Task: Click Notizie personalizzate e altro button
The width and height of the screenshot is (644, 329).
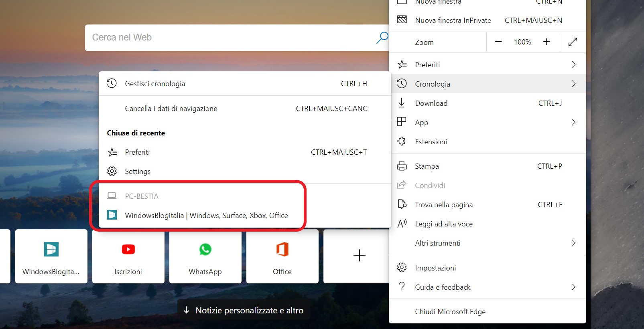Action: (244, 310)
